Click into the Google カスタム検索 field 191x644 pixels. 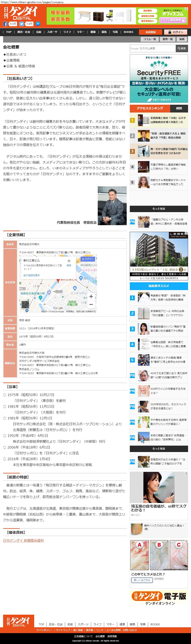(153, 49)
